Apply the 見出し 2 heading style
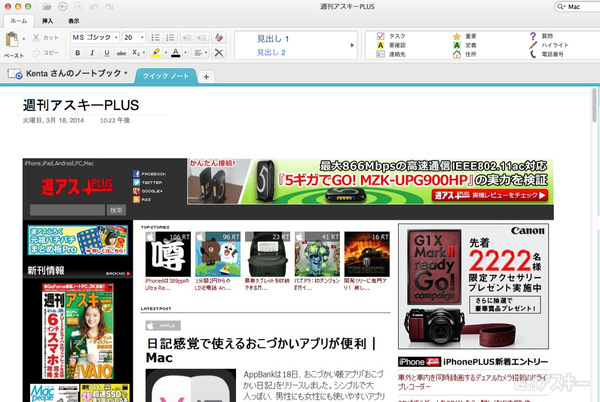600x402 pixels. [x=271, y=52]
